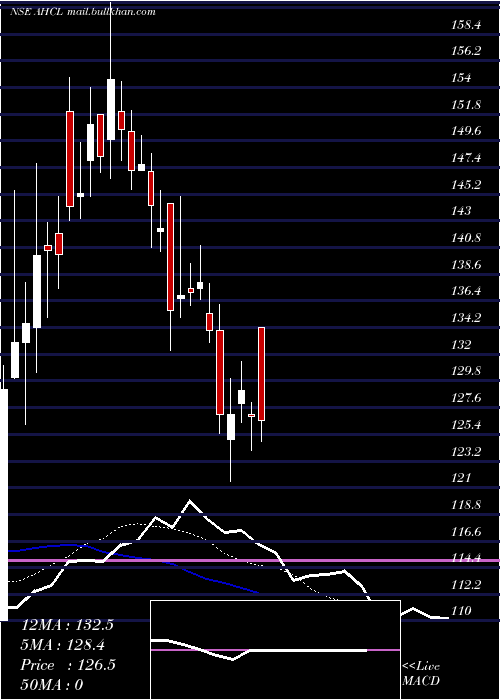Click the <<Live MACD label

click(x=421, y=674)
